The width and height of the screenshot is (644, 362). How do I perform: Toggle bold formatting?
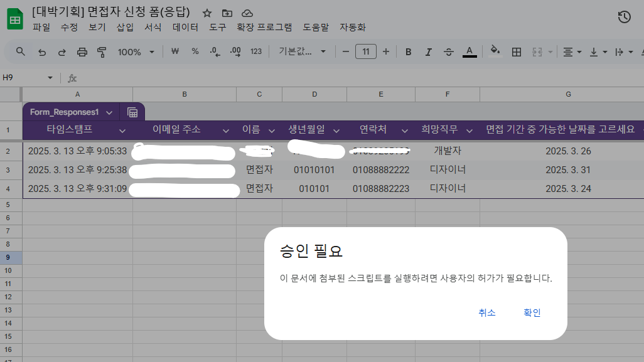[408, 52]
